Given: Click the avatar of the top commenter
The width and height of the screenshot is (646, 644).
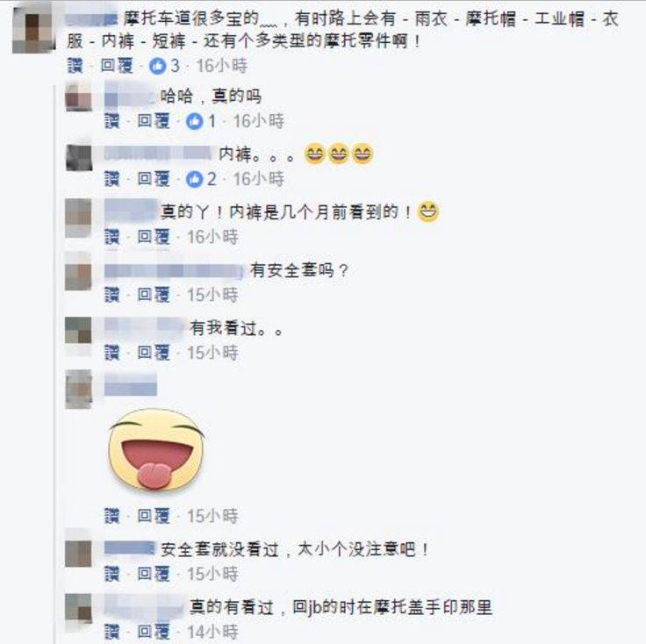Looking at the screenshot, I should (33, 30).
